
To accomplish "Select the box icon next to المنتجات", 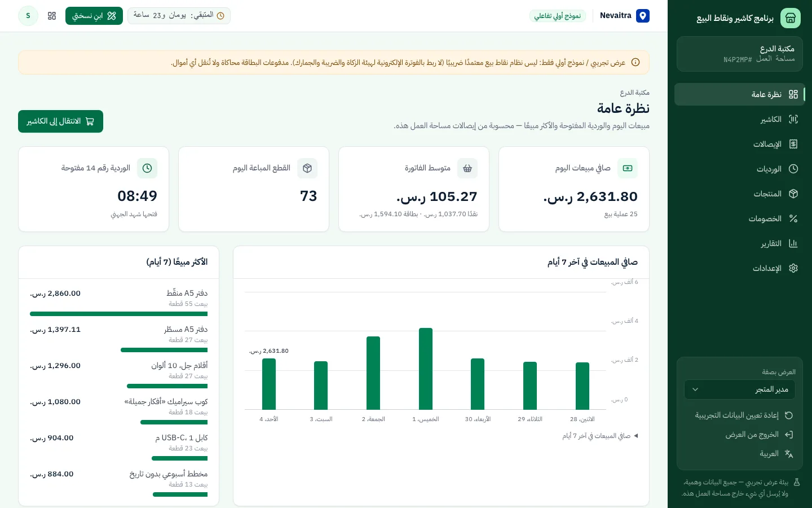I will pos(793,194).
